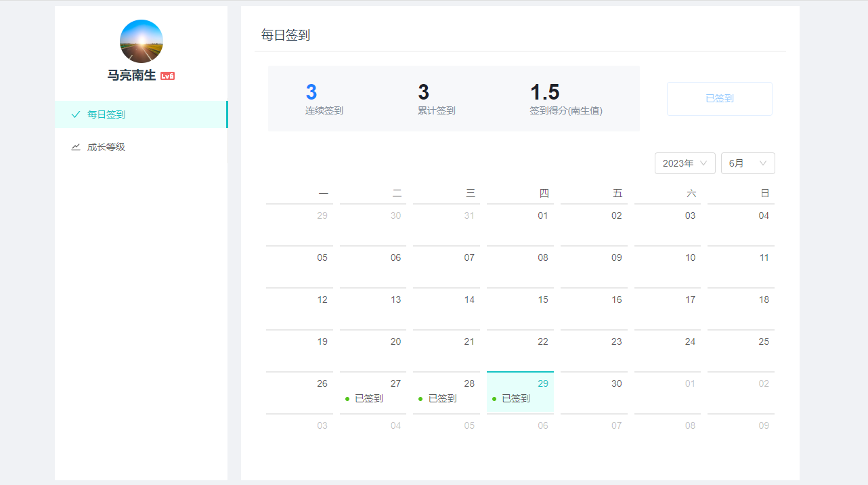Image resolution: width=868 pixels, height=485 pixels.
Task: Select the highlighted date 29 in calendar
Action: coord(520,392)
